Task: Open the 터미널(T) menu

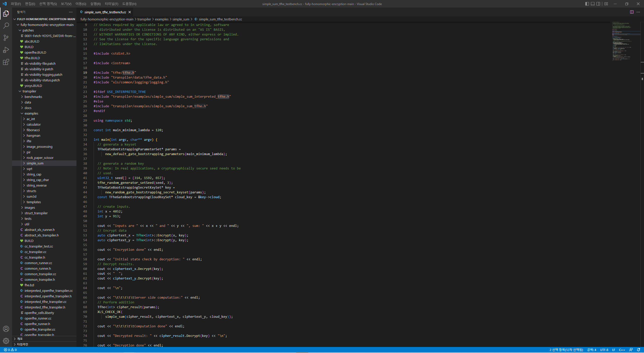Action: point(111,4)
